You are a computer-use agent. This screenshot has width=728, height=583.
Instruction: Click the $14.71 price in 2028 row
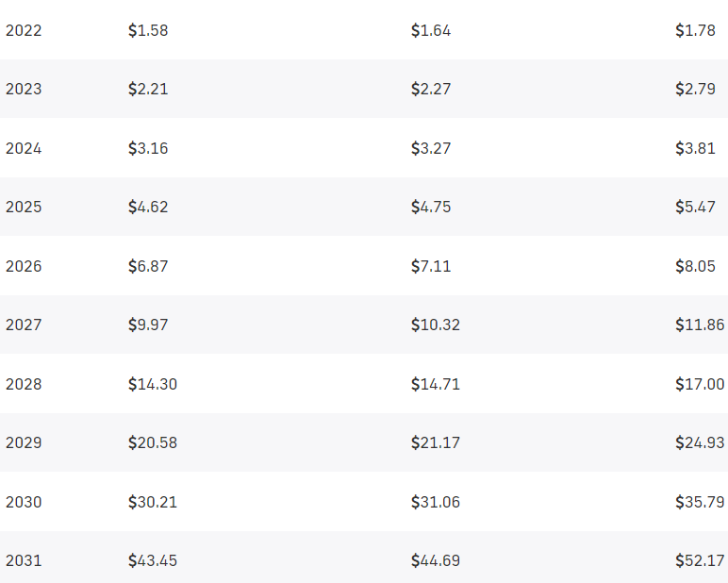click(x=436, y=385)
